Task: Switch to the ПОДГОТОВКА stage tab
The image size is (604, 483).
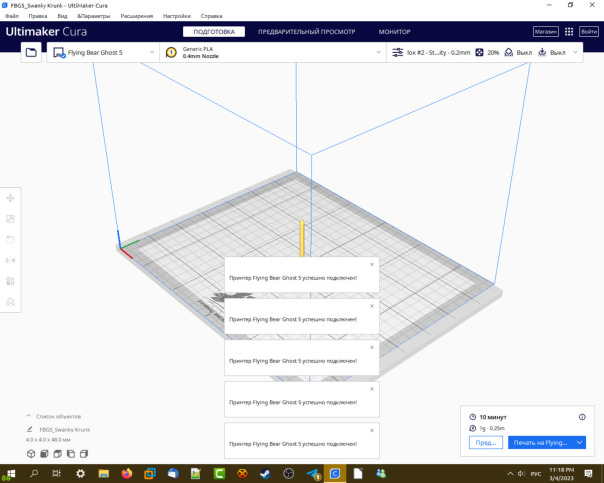Action: tap(214, 32)
